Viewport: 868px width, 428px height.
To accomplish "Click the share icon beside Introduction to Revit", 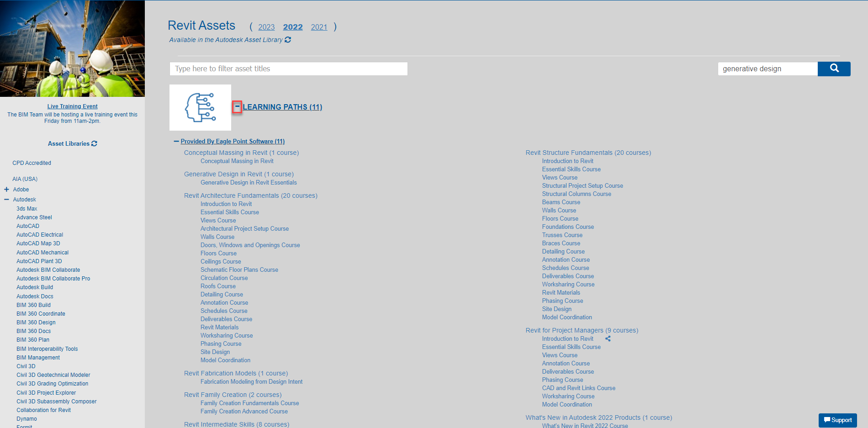I will [608, 338].
